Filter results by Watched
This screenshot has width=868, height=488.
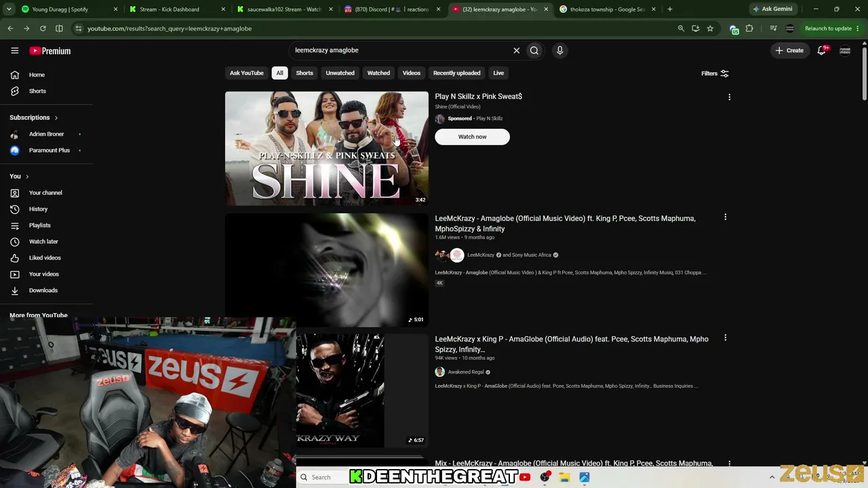point(378,73)
